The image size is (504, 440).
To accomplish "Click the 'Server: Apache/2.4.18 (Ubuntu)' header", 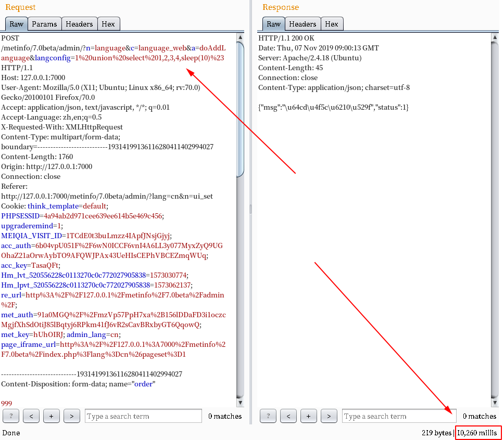I will (310, 58).
